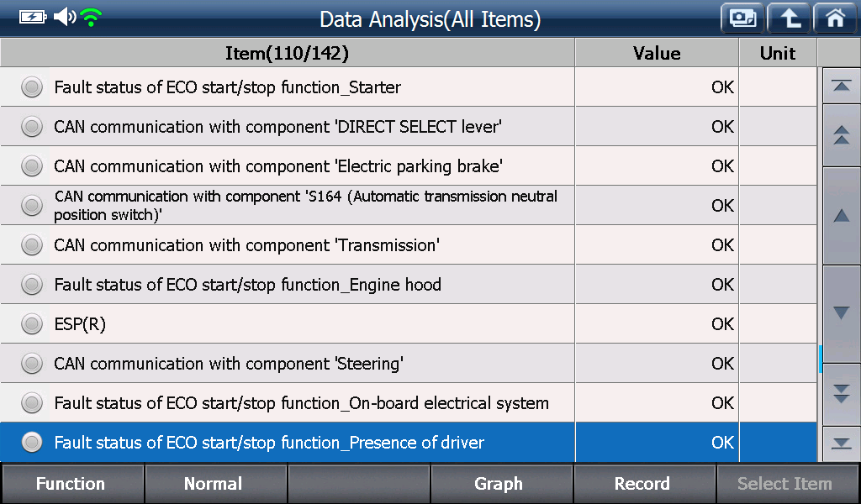This screenshot has height=504, width=861.
Task: Click the Value column header
Action: click(657, 53)
